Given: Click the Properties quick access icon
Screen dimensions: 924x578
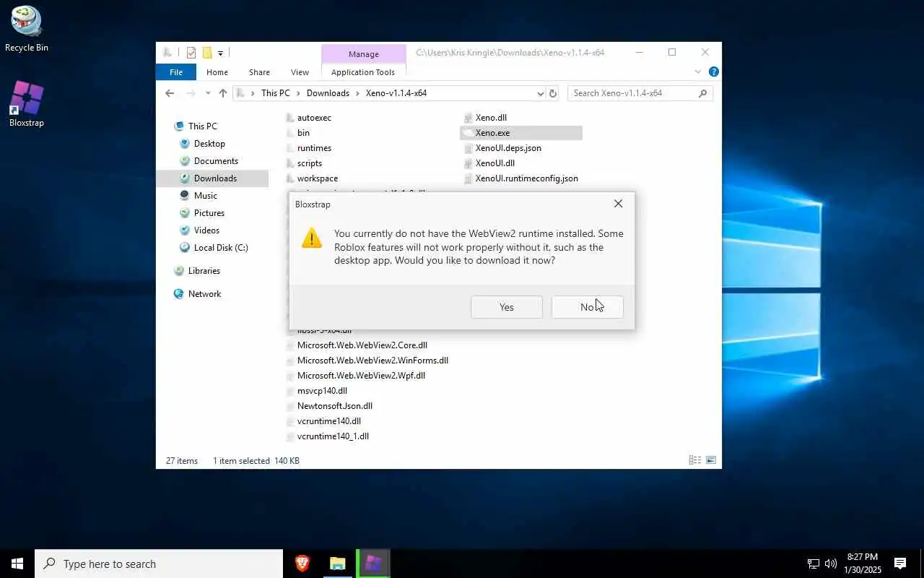Looking at the screenshot, I should click(191, 53).
